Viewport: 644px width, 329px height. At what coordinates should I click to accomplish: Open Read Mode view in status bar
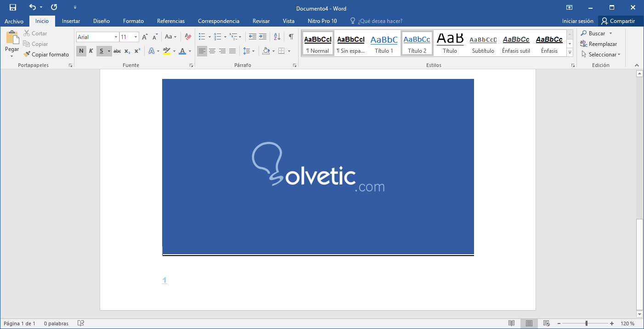(512, 323)
